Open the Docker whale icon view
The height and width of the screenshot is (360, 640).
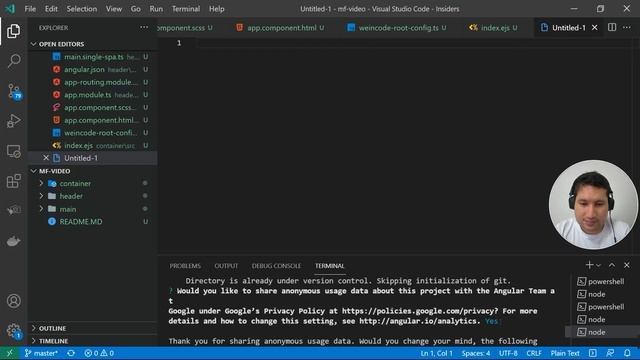coord(13,241)
